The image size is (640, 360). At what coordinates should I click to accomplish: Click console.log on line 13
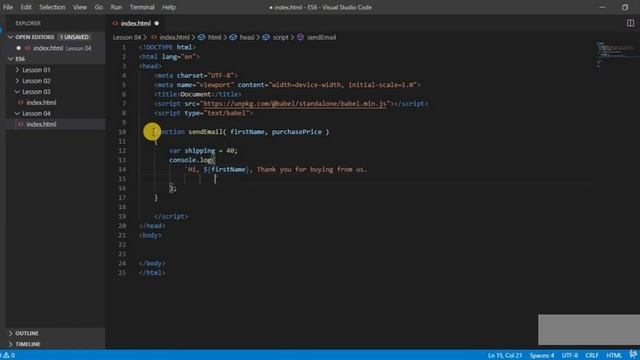191,160
